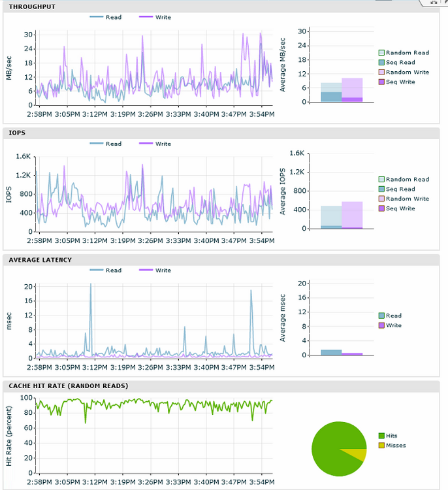Click the Average IOPS axis title
Screen dimensions: 448x490
(x=282, y=191)
